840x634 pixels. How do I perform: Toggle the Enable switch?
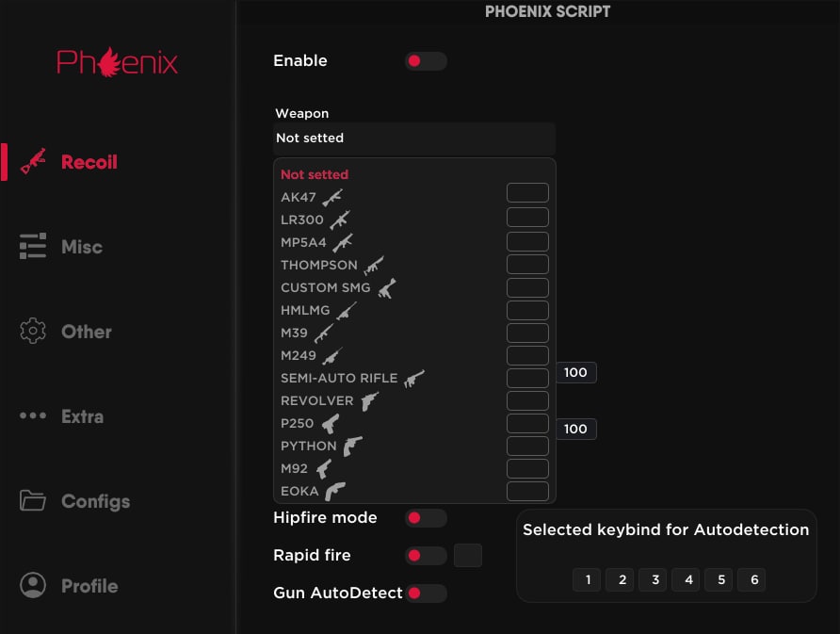[x=426, y=61]
